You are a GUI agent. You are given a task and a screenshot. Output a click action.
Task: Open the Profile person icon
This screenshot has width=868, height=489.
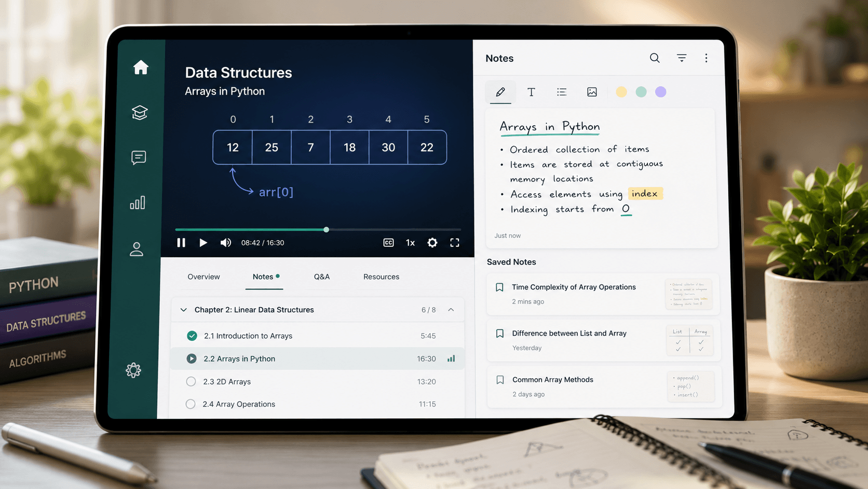(137, 249)
